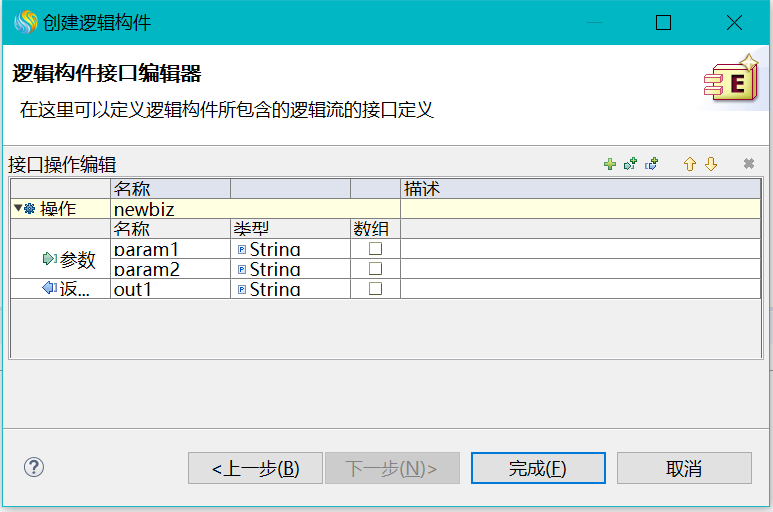Open help via the question mark icon

pyautogui.click(x=34, y=467)
